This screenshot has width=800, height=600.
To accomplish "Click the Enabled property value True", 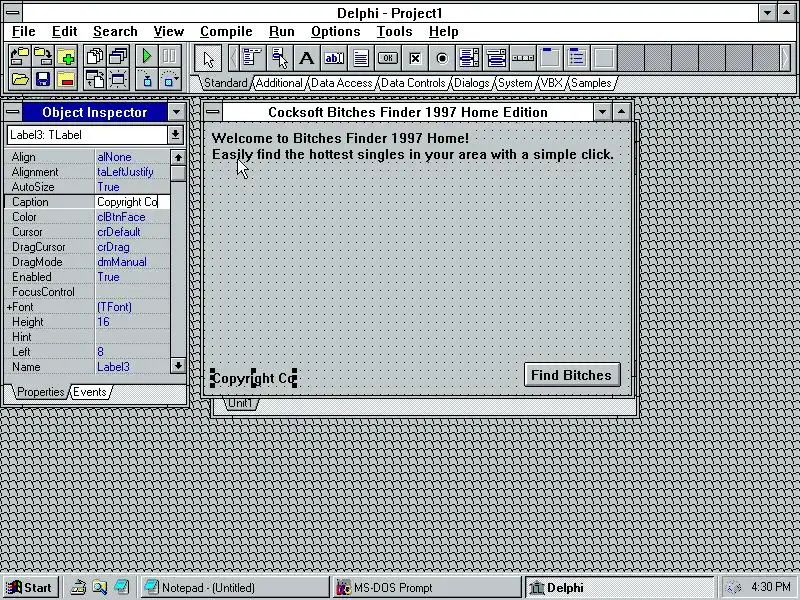I will tap(132, 277).
